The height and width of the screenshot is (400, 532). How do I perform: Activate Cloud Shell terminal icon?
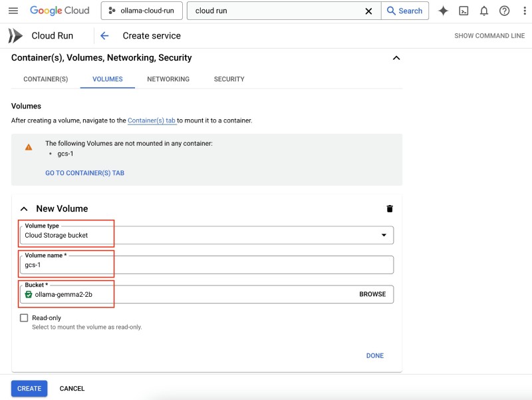[464, 11]
